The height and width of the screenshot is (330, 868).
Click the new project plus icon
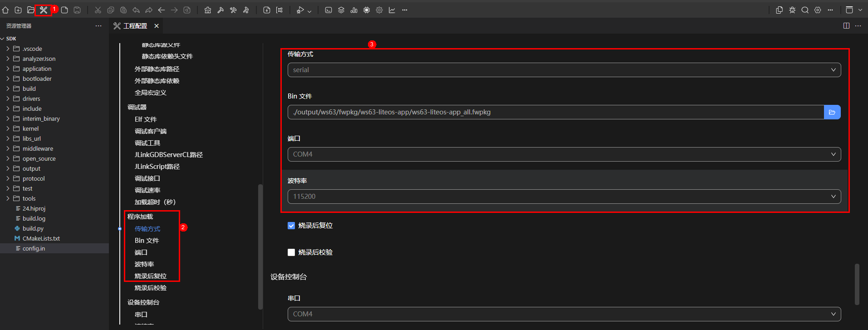(18, 10)
